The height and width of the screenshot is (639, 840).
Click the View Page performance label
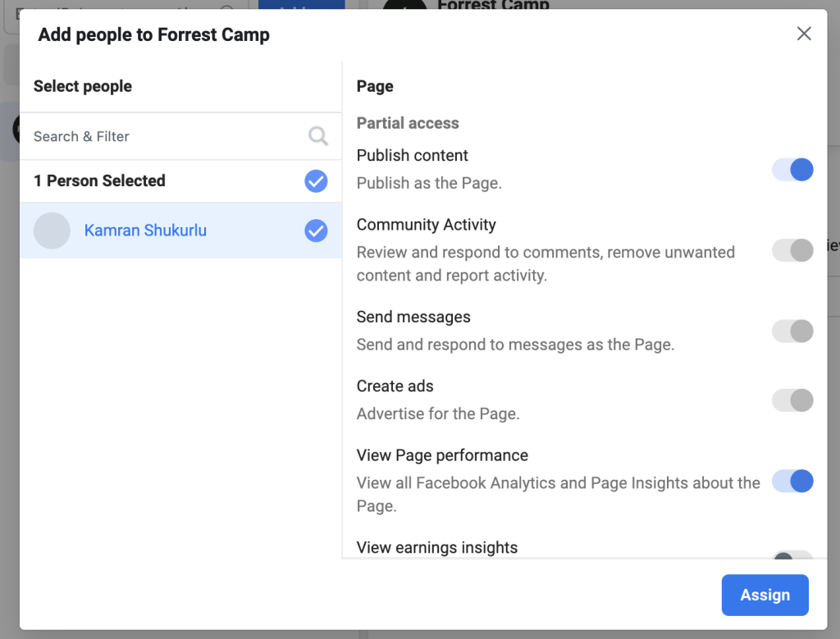click(x=442, y=455)
